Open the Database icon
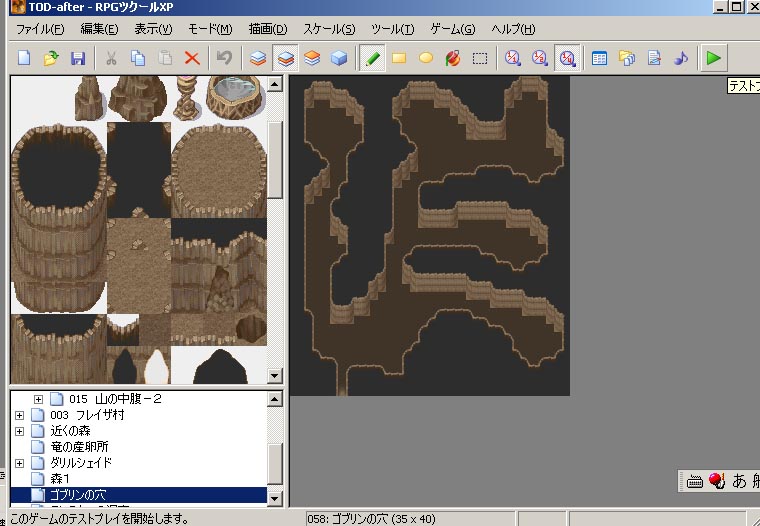The width and height of the screenshot is (760, 526). coord(600,58)
